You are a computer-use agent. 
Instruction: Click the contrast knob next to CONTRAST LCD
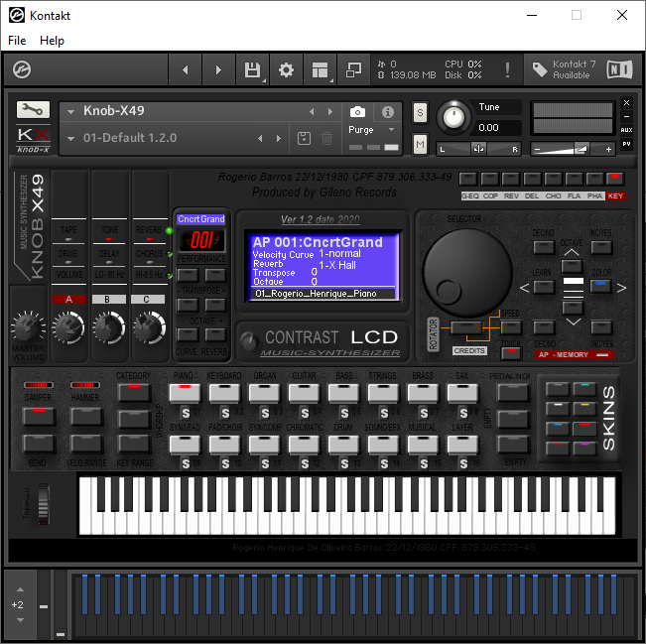click(249, 340)
